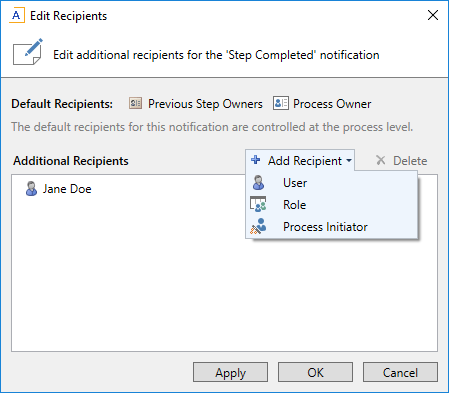Click the Apply button
449x393 pixels.
(x=230, y=372)
